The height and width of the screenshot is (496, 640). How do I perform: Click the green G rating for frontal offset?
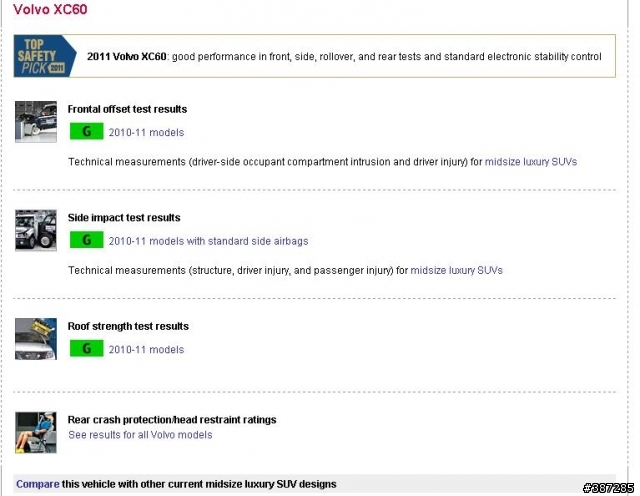(87, 131)
